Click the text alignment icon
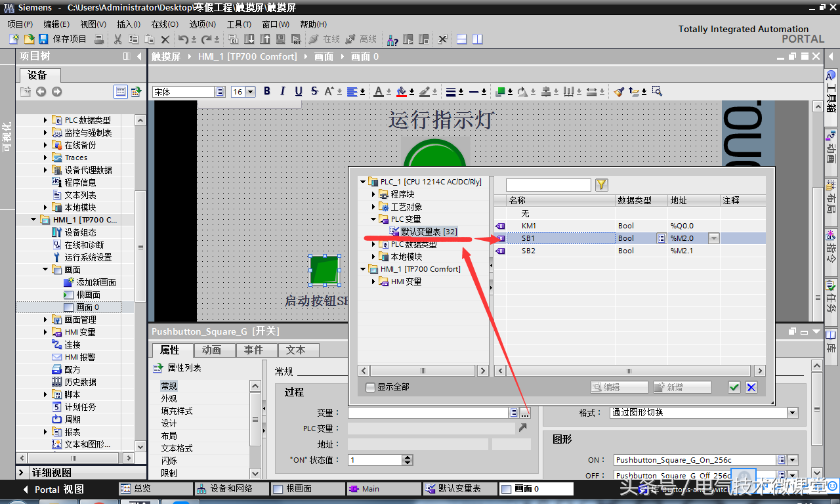The width and height of the screenshot is (840, 504). point(353,91)
